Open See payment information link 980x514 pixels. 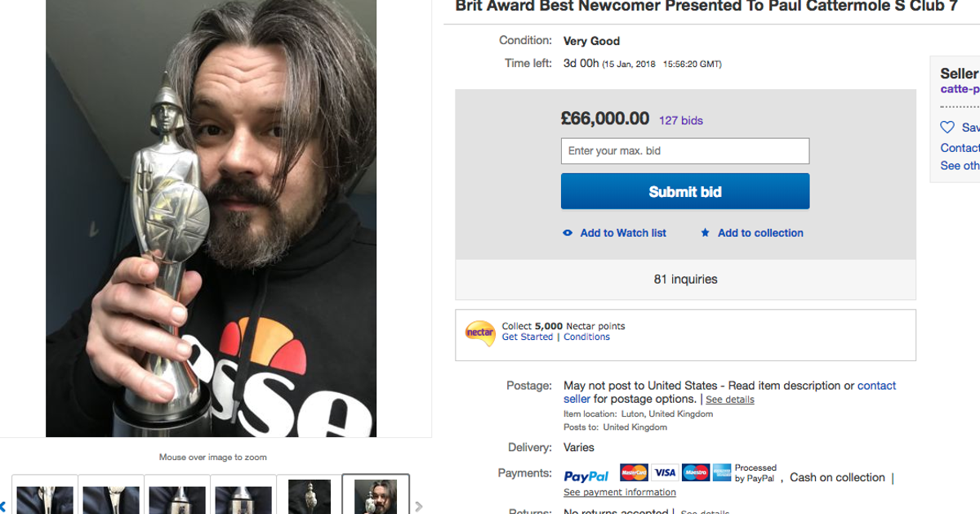pyautogui.click(x=619, y=491)
